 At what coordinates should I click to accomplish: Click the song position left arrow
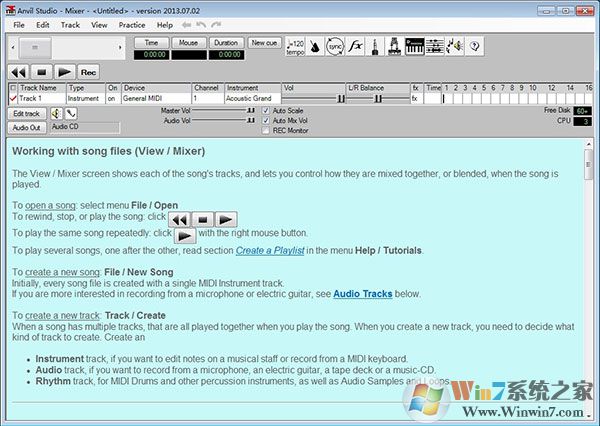pos(13,48)
